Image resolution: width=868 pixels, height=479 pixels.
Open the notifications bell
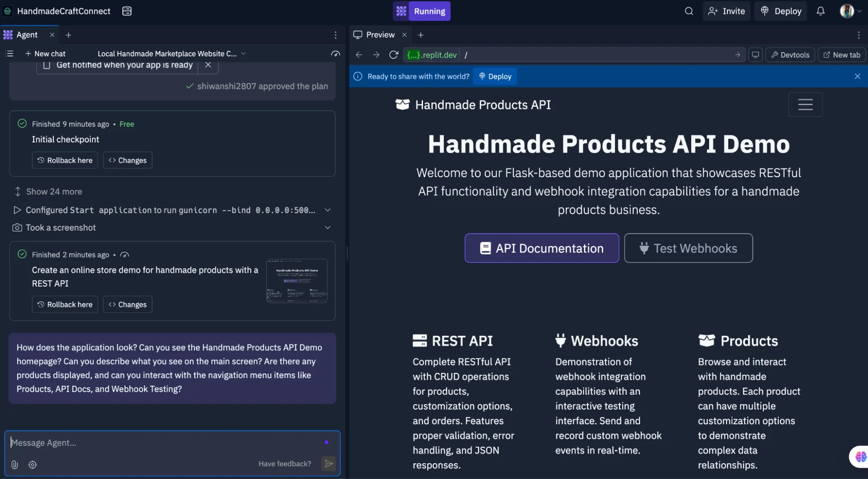pos(820,11)
